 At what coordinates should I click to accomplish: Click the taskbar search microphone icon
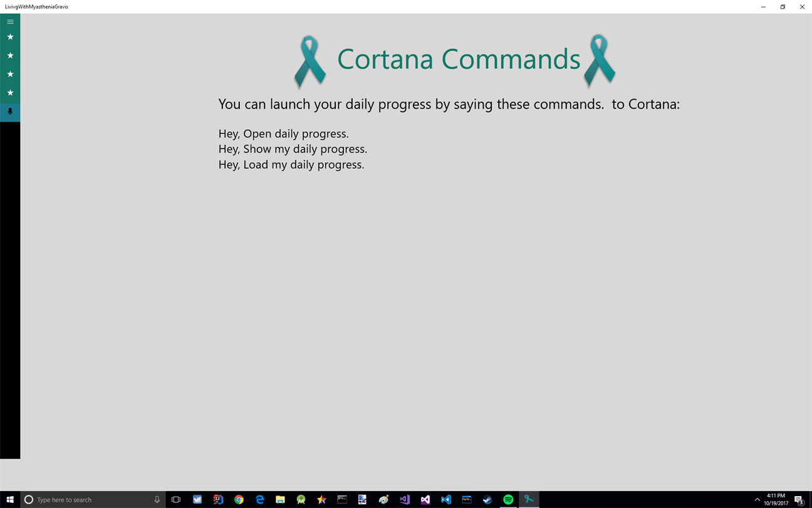[157, 500]
